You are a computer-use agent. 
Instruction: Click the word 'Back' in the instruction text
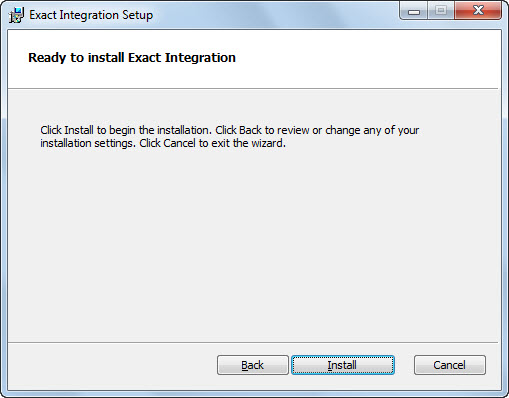pos(250,130)
